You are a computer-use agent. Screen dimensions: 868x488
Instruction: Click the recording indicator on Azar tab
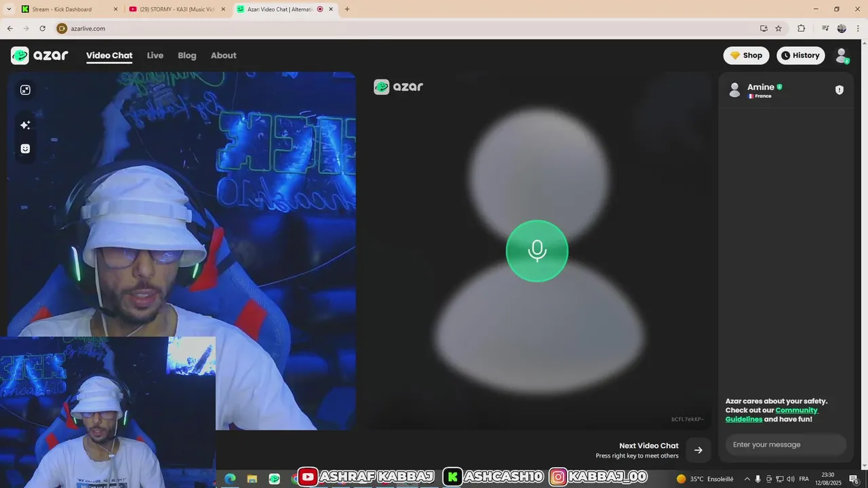[x=320, y=9]
